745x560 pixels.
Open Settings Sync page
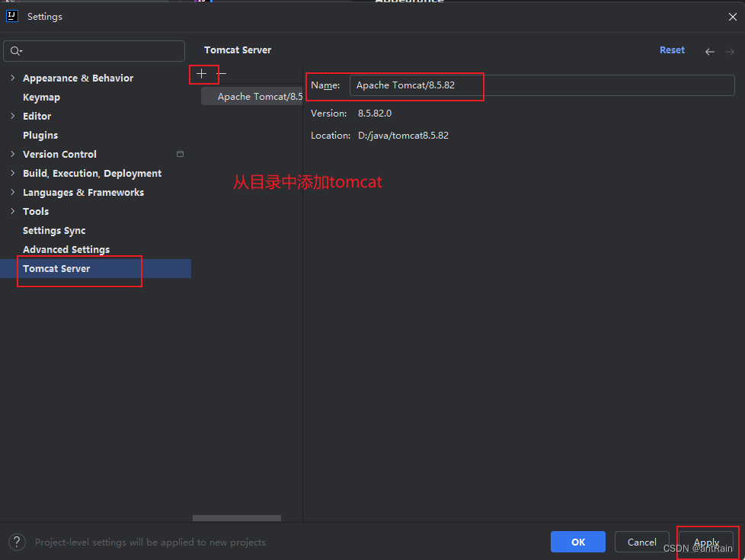[54, 231]
